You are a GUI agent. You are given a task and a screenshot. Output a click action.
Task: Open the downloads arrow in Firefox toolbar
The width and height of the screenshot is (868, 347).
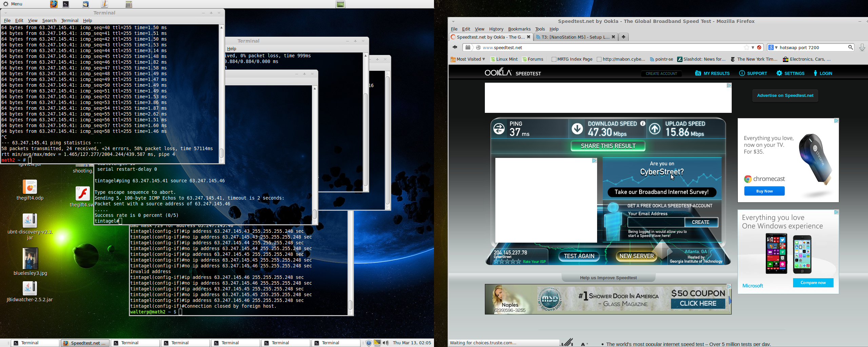click(862, 48)
